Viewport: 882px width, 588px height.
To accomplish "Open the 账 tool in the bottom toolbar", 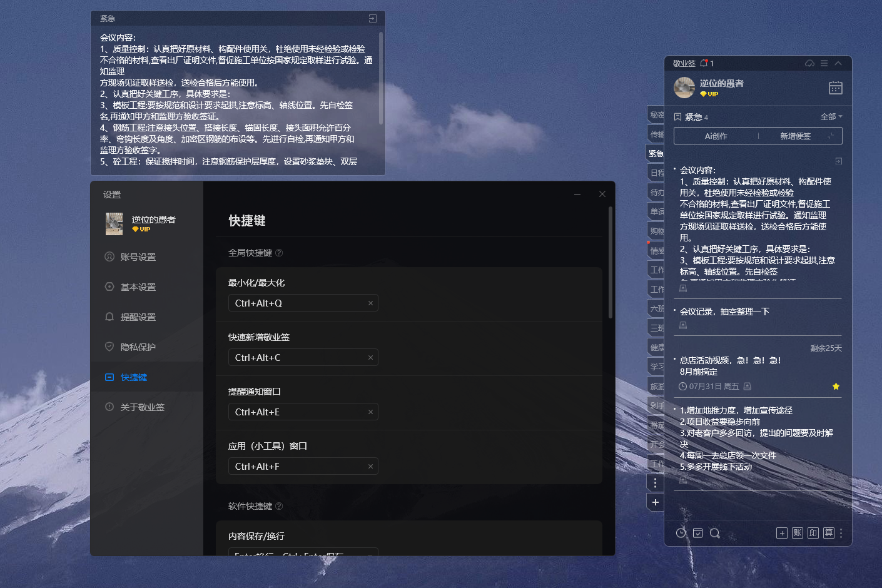I will 798,533.
